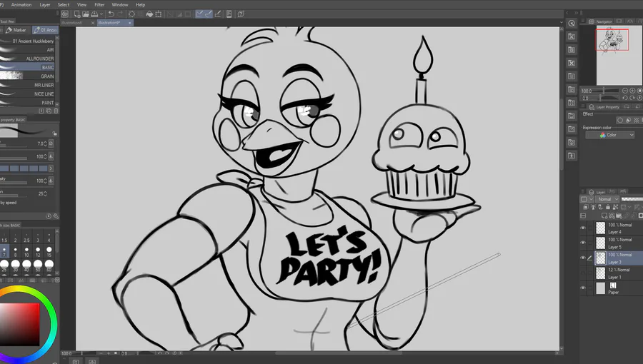
Task: Open the Animation menu
Action: 21,4
